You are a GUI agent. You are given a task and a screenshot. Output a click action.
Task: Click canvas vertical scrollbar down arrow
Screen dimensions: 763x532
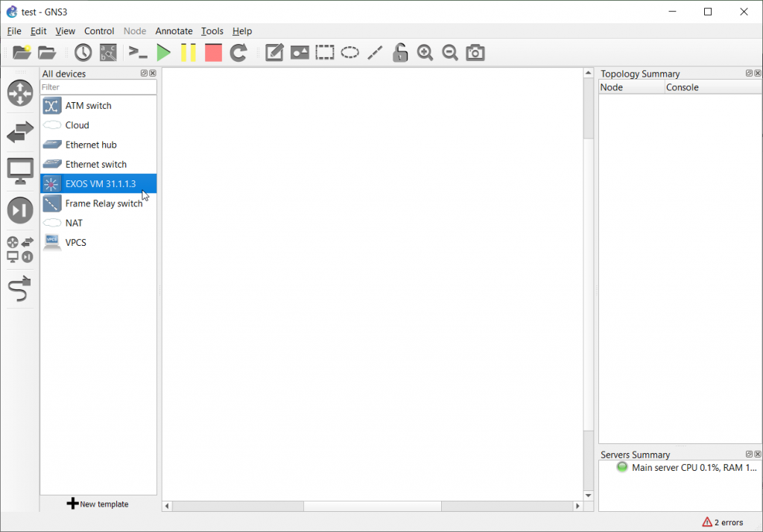(x=589, y=495)
